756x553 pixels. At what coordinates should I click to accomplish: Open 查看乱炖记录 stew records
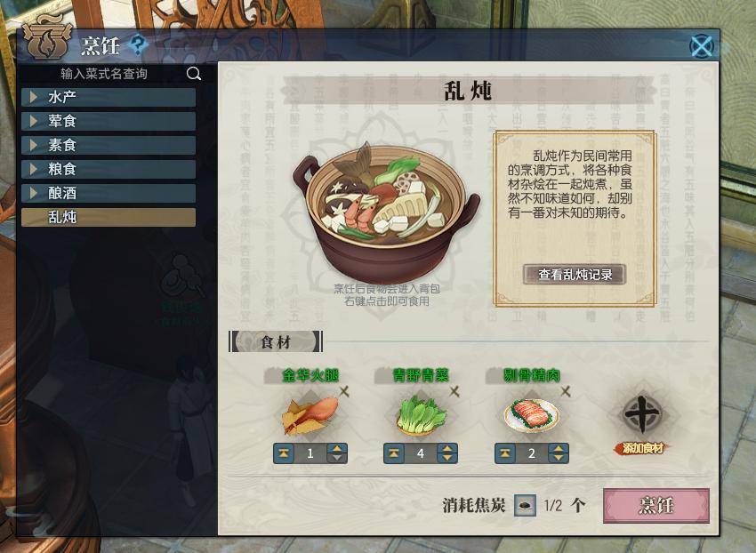575,275
